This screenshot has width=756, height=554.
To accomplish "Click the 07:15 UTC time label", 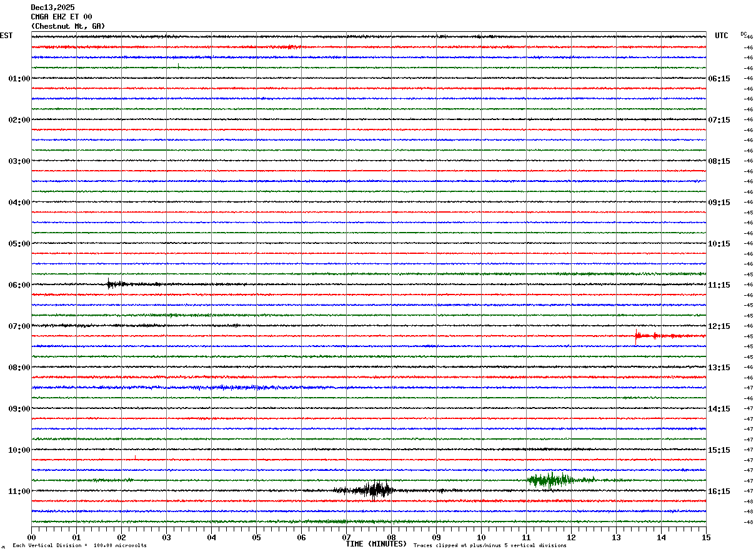I will click(719, 120).
